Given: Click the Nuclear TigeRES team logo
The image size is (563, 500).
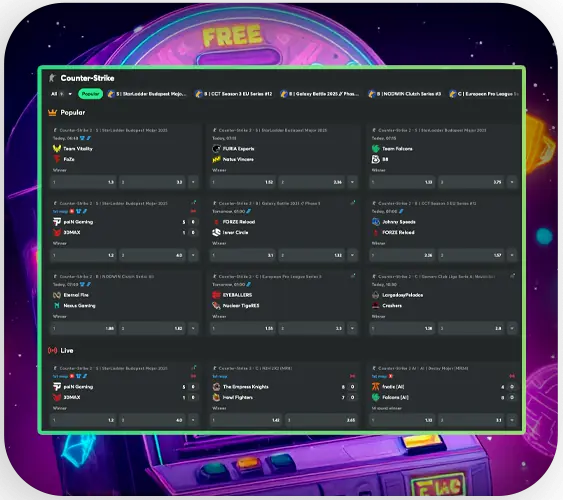Looking at the screenshot, I should [x=216, y=306].
